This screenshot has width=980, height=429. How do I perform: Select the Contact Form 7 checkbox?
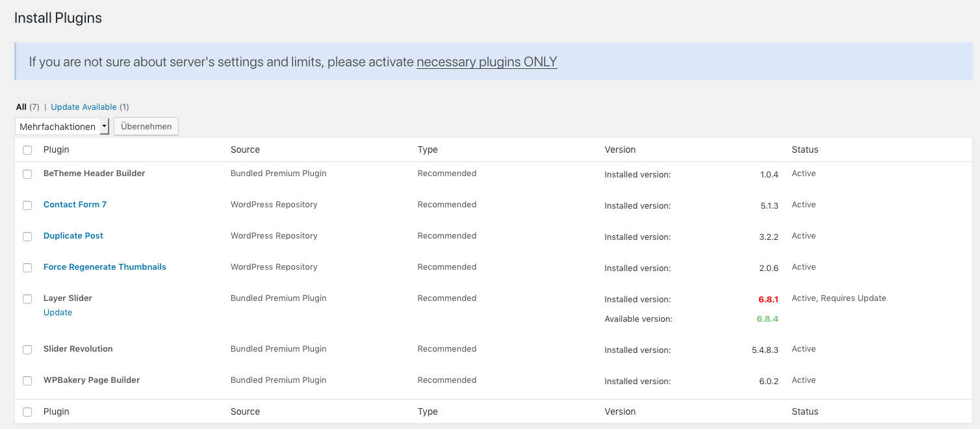coord(27,205)
